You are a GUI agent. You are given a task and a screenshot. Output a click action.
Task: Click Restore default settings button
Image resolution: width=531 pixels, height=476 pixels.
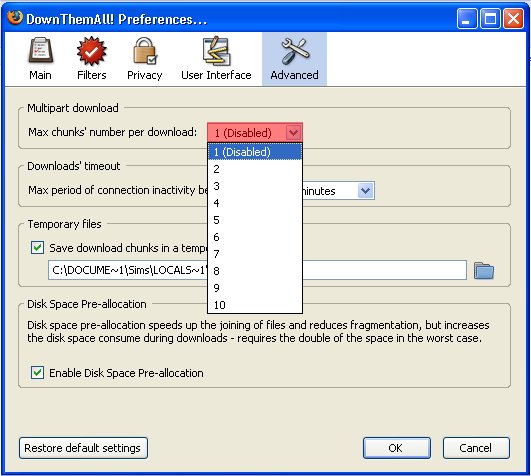(83, 448)
